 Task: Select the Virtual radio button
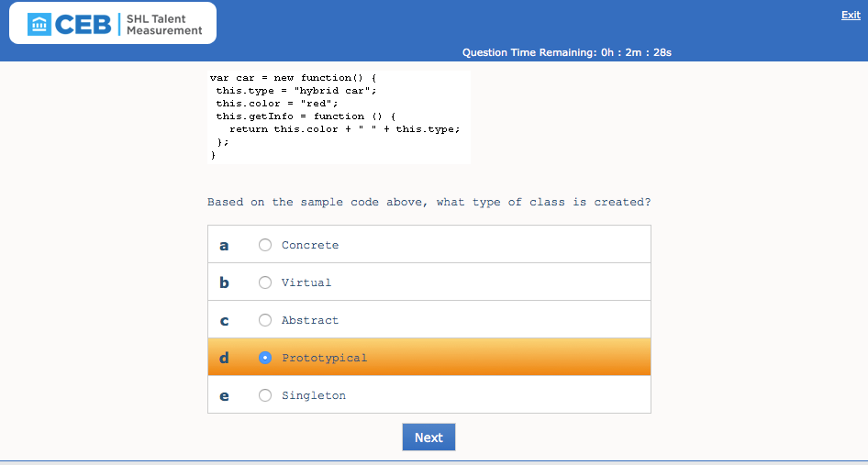pyautogui.click(x=265, y=282)
